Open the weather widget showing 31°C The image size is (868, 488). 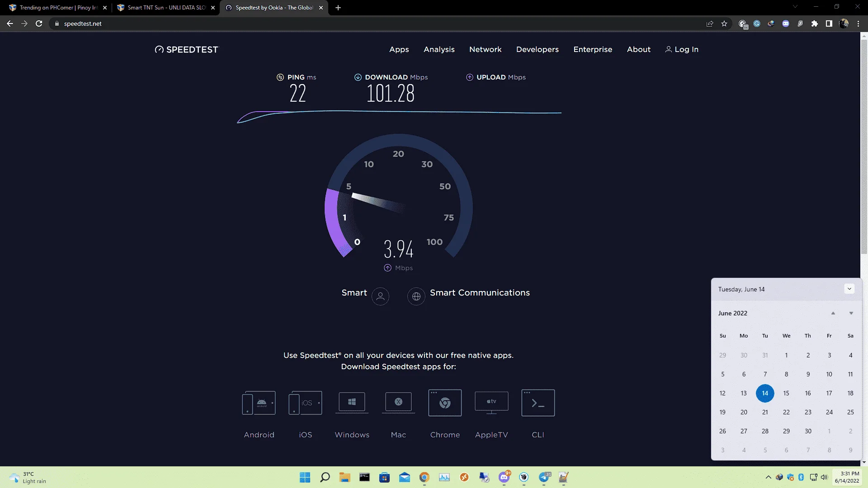coord(28,477)
